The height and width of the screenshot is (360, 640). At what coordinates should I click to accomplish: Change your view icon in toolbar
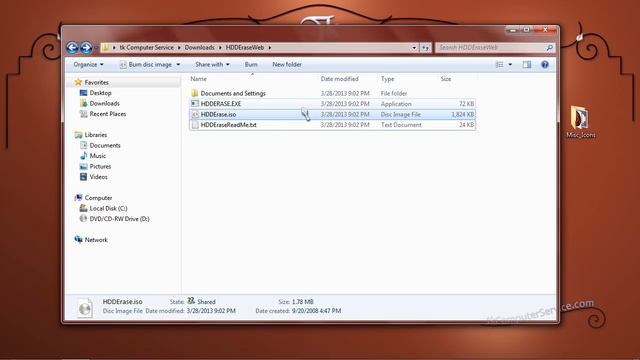pos(499,64)
